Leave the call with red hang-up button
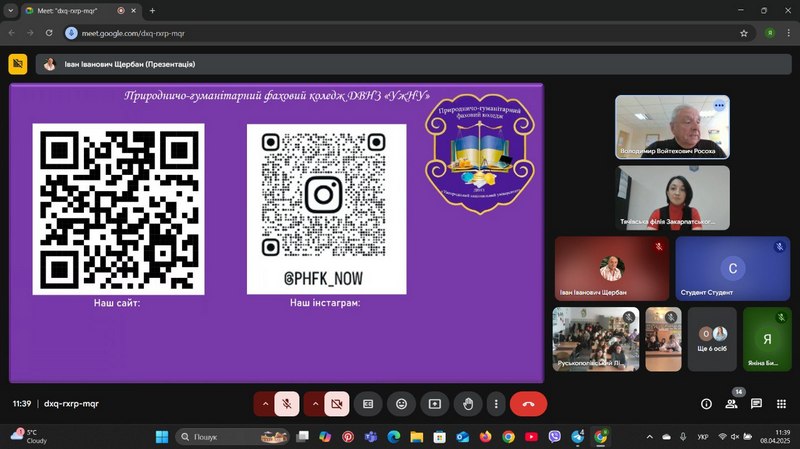 click(528, 404)
